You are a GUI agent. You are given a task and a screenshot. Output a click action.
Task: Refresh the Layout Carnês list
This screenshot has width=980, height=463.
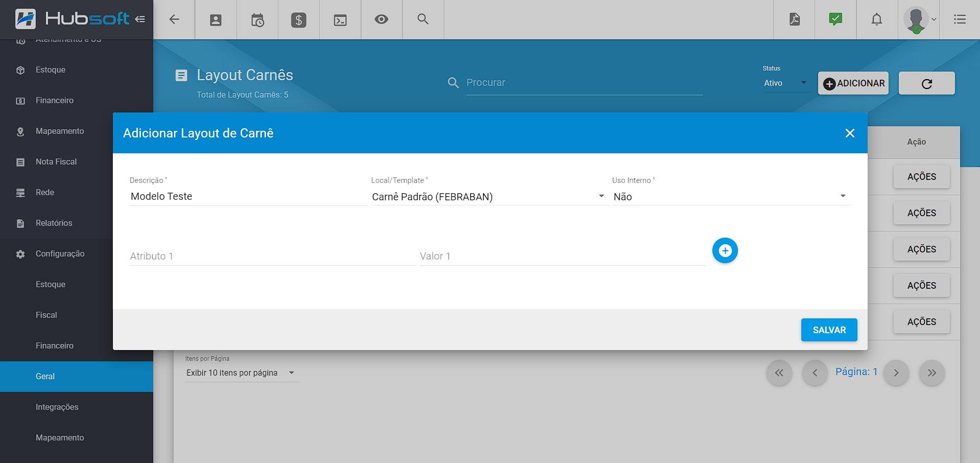(926, 83)
